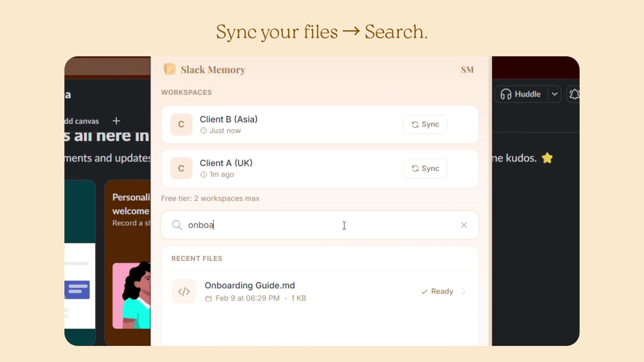Click the notification bell icon
Viewport: 644px width, 362px height.
point(574,94)
